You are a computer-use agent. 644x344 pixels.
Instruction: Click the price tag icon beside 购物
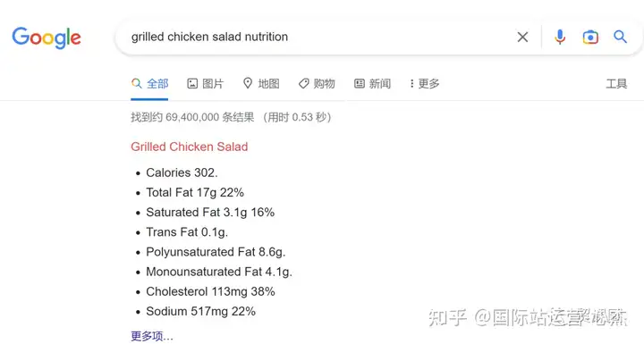pyautogui.click(x=303, y=84)
